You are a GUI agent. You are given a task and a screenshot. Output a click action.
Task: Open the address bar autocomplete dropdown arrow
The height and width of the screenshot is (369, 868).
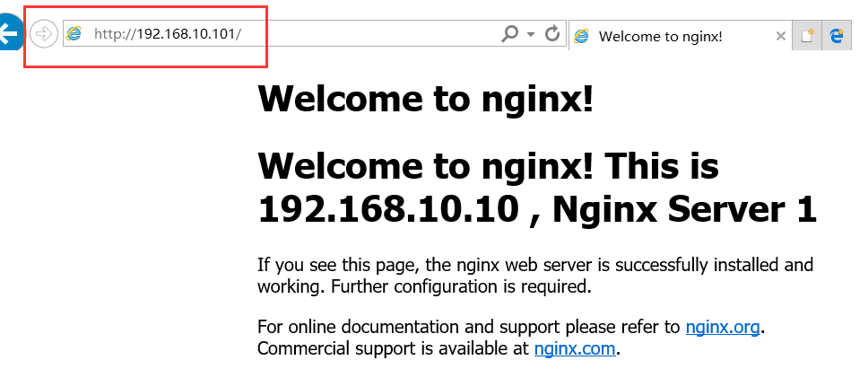[x=531, y=35]
